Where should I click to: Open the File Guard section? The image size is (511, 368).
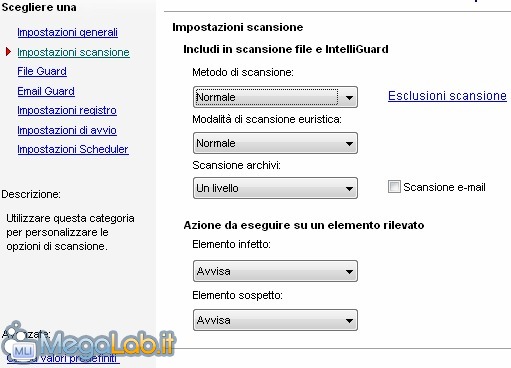tap(42, 71)
